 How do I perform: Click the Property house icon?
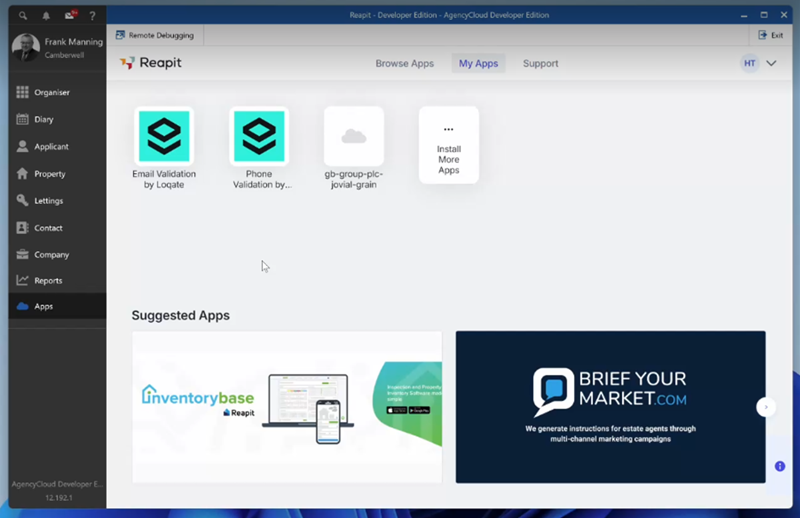coord(22,173)
